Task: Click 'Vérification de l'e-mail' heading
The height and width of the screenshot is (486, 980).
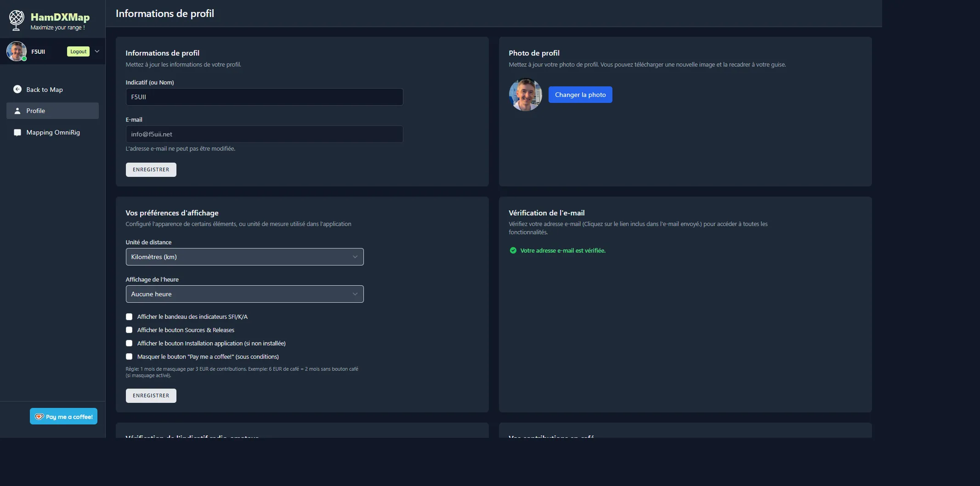Action: tap(546, 213)
